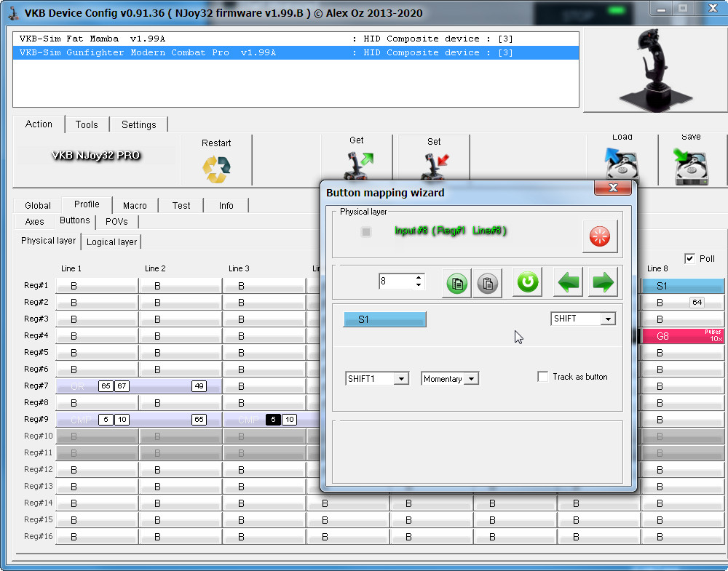Viewport: 728px width, 571px height.
Task: Enable Track as button checkbox
Action: pyautogui.click(x=542, y=377)
